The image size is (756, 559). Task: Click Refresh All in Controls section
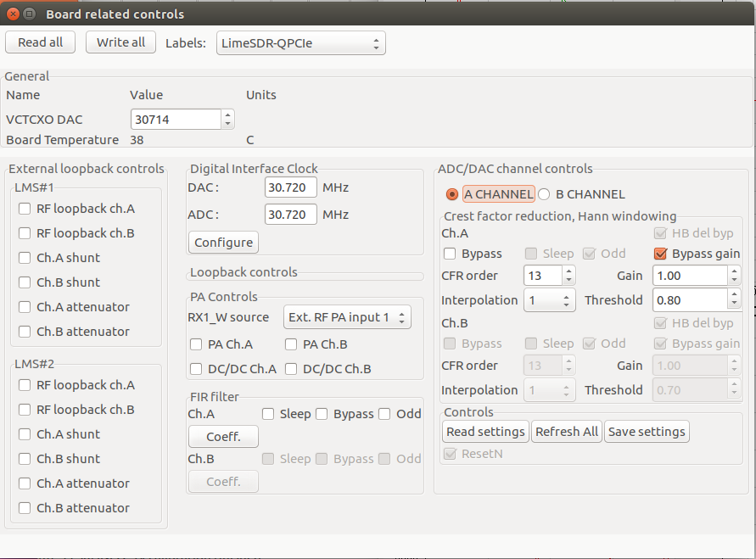coord(566,431)
